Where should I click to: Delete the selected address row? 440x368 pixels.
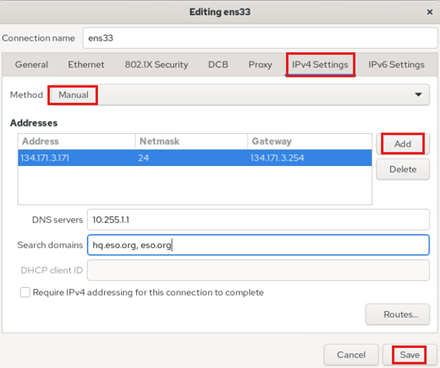click(403, 169)
